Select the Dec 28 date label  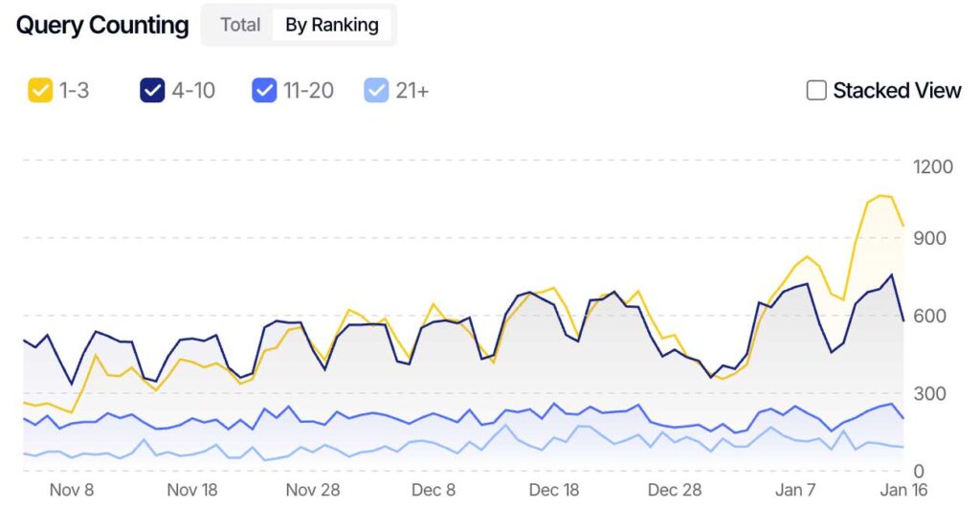[675, 490]
